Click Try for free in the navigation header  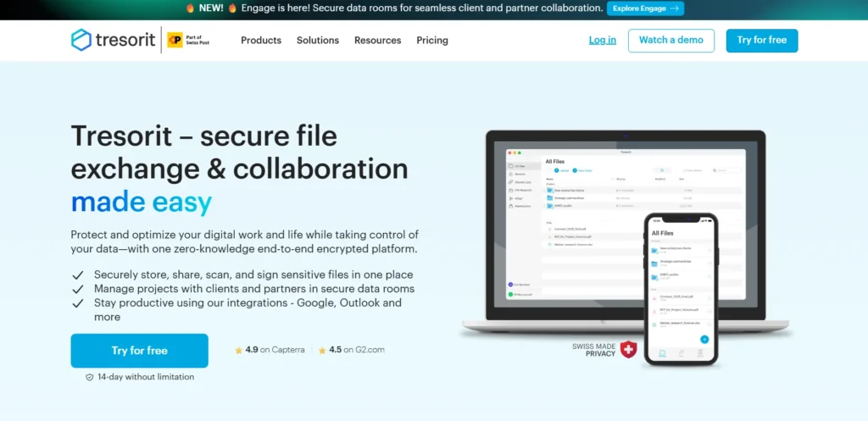762,41
